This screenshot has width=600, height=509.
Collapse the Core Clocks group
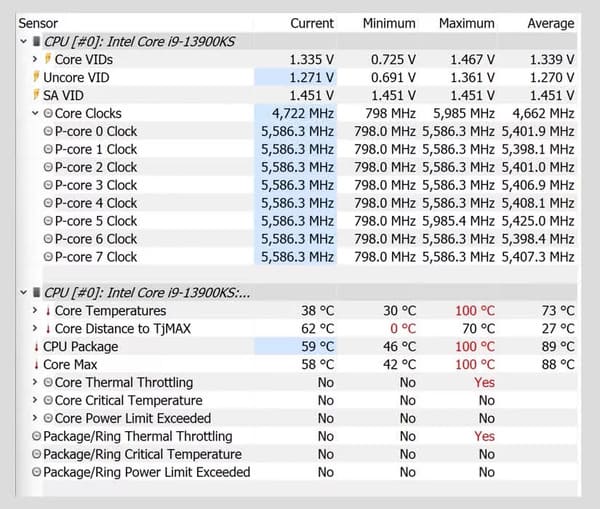pos(35,113)
